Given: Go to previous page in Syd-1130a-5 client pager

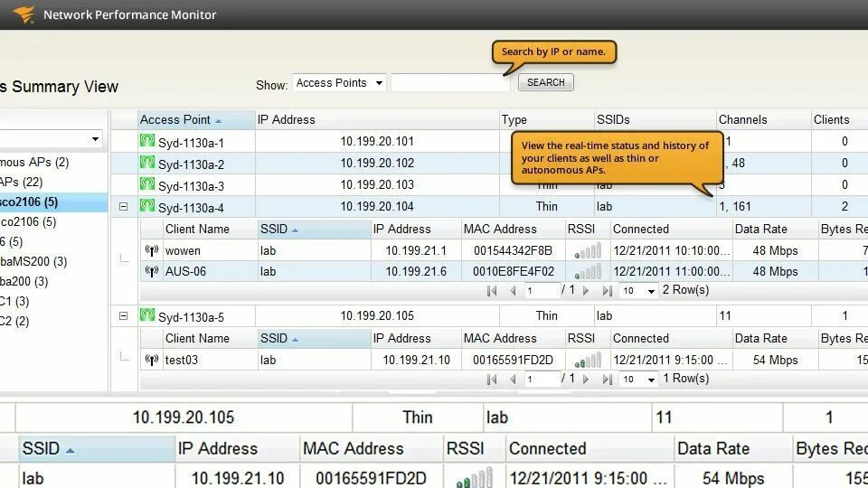Looking at the screenshot, I should (513, 379).
